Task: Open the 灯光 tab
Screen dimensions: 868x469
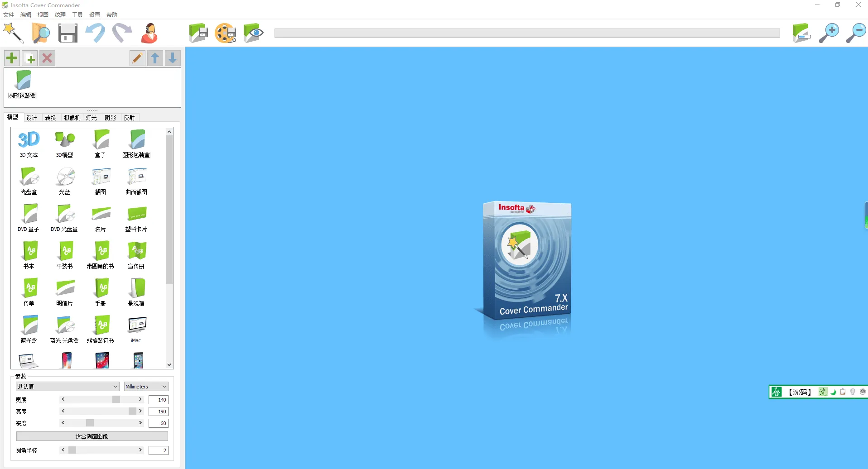Action: tap(92, 118)
